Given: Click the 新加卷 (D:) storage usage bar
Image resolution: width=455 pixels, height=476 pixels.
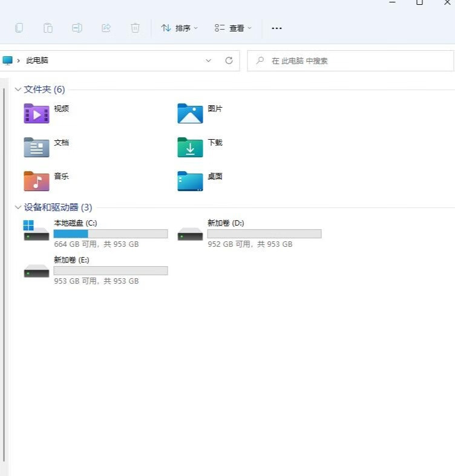Looking at the screenshot, I should 264,233.
